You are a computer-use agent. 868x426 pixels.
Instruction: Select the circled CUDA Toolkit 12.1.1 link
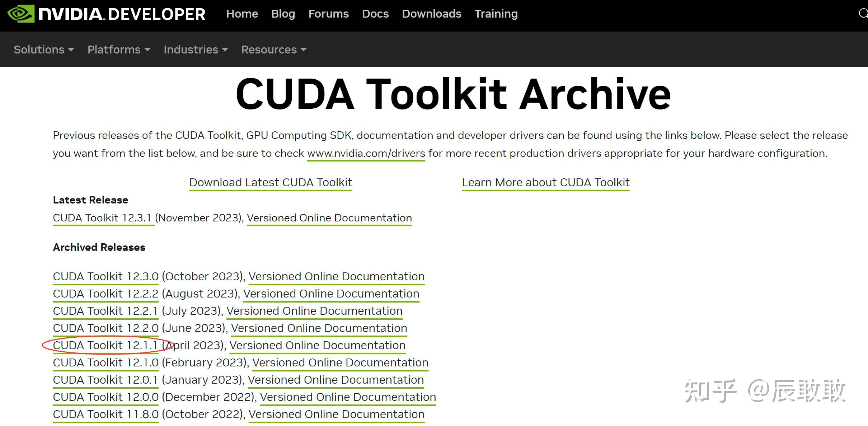pyautogui.click(x=105, y=345)
